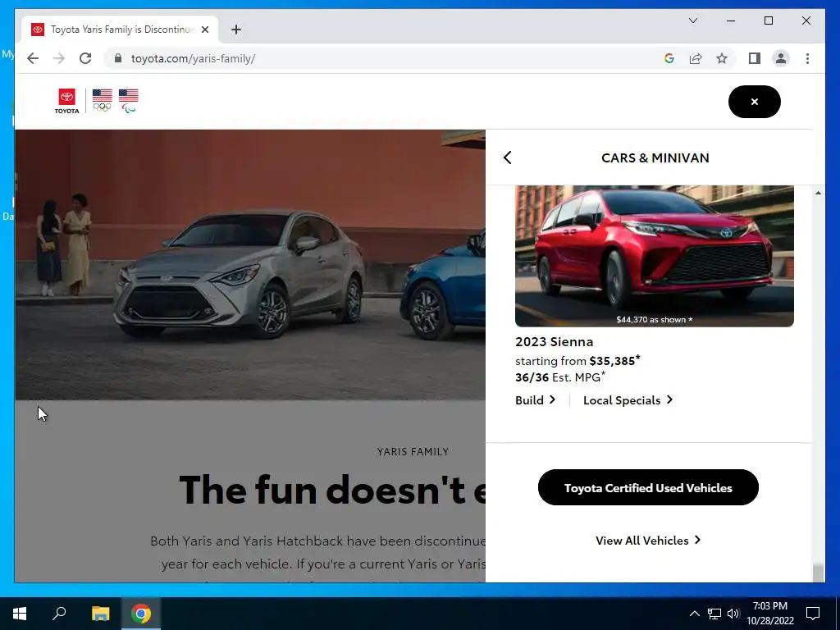The image size is (840, 630).
Task: Click the Toyota logo in page header
Action: tap(67, 101)
